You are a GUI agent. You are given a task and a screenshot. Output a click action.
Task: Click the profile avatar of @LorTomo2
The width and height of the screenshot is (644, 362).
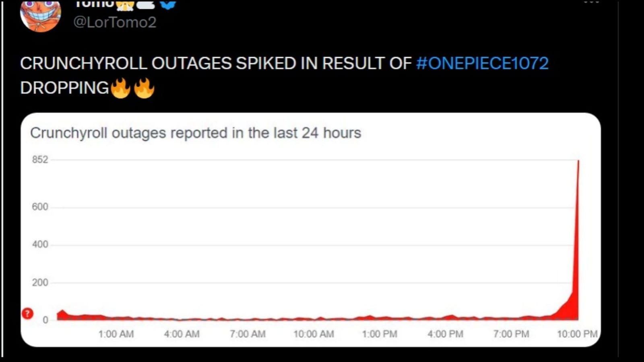point(41,17)
